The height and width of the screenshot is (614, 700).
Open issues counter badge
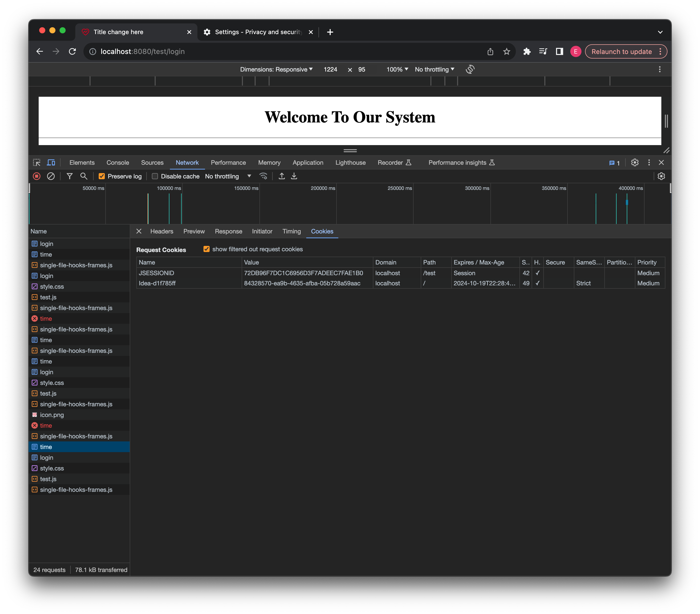[615, 163]
